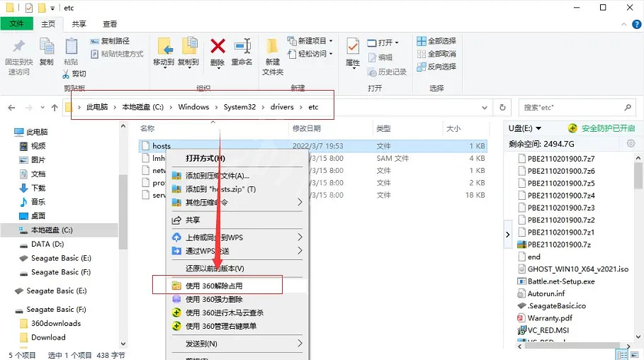
Task: Choose Use 360 to release occupation
Action: pyautogui.click(x=237, y=286)
